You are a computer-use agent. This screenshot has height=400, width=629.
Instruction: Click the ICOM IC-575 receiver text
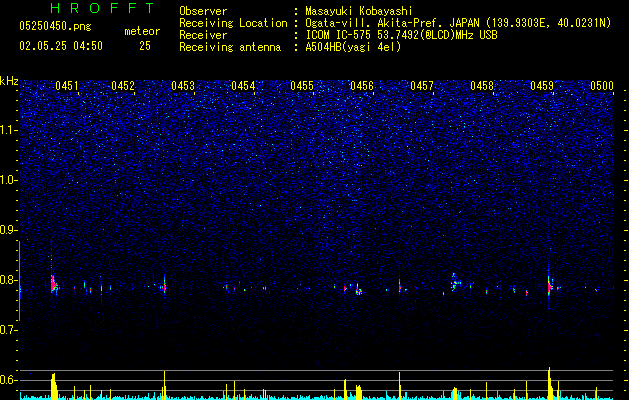pos(401,35)
